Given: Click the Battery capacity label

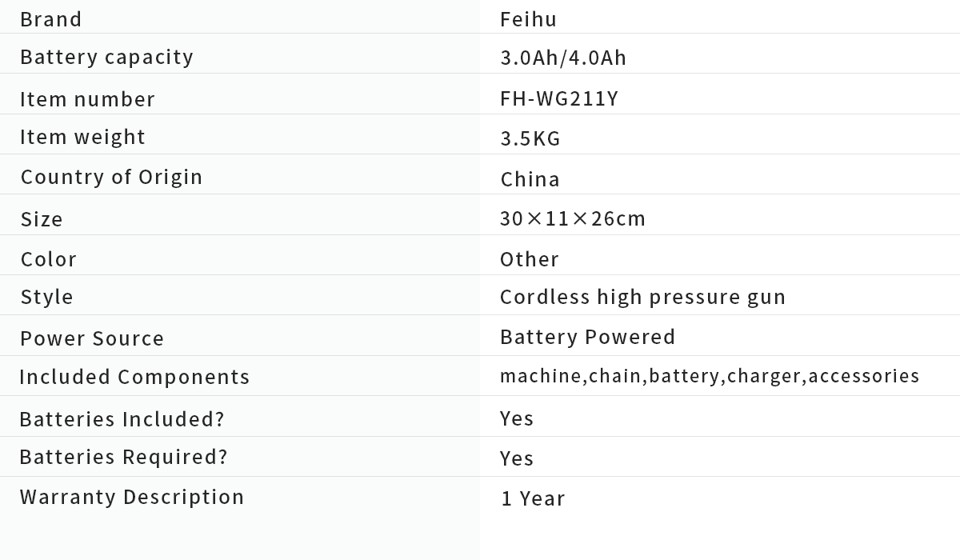Looking at the screenshot, I should point(106,57).
